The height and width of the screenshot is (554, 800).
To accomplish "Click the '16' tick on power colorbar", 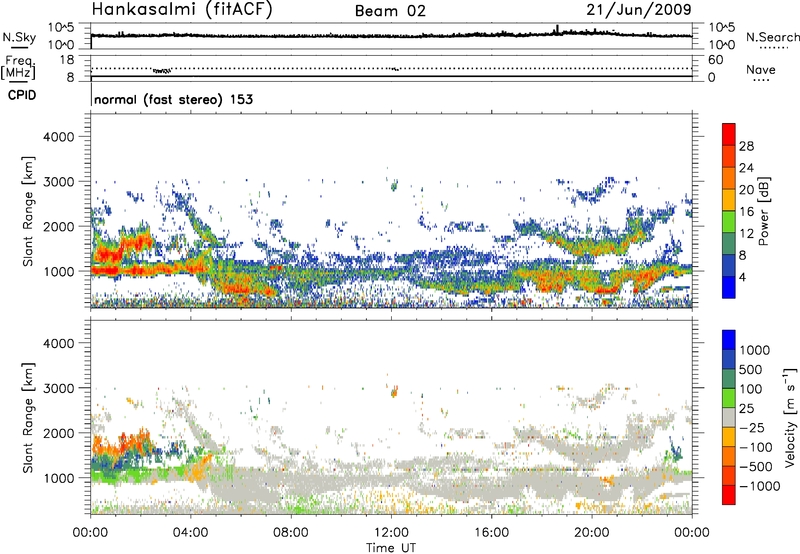I will tap(746, 212).
